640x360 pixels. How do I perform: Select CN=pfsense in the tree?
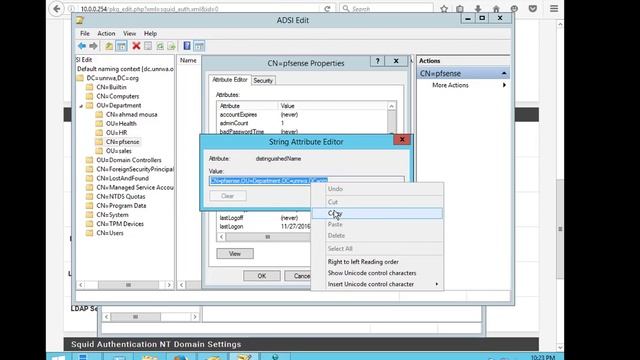point(122,142)
